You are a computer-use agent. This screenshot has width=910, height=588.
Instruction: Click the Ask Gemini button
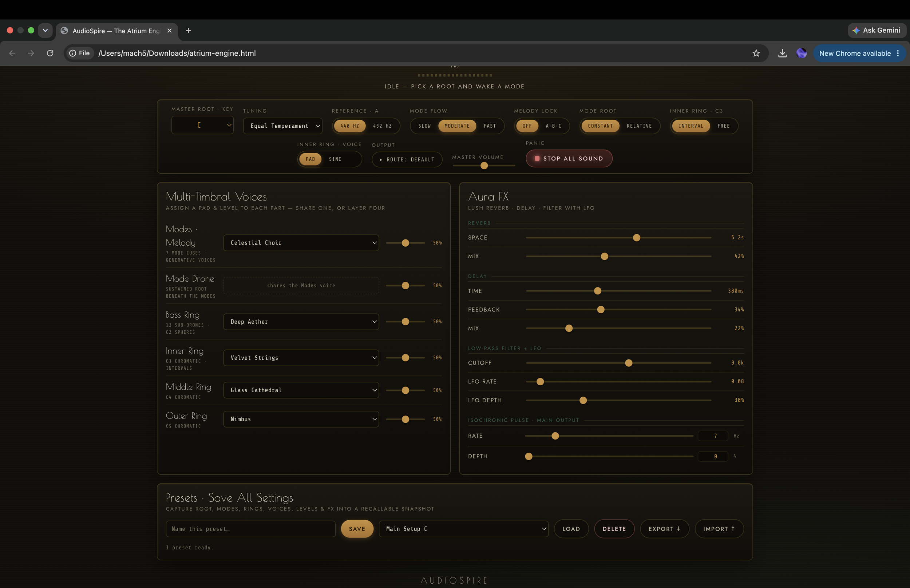[x=877, y=30]
